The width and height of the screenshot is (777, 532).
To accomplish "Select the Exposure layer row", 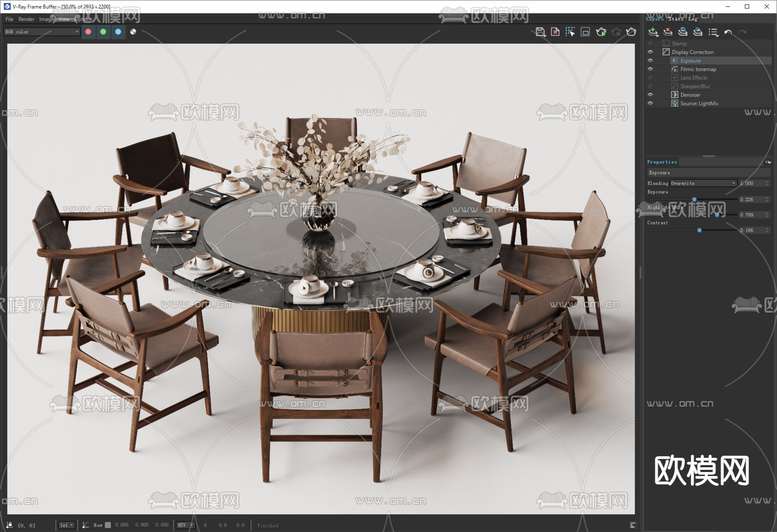I will click(721, 60).
